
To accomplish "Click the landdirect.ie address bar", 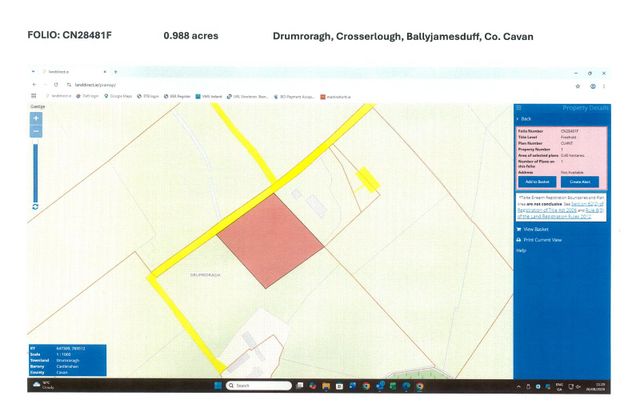I will click(x=96, y=85).
